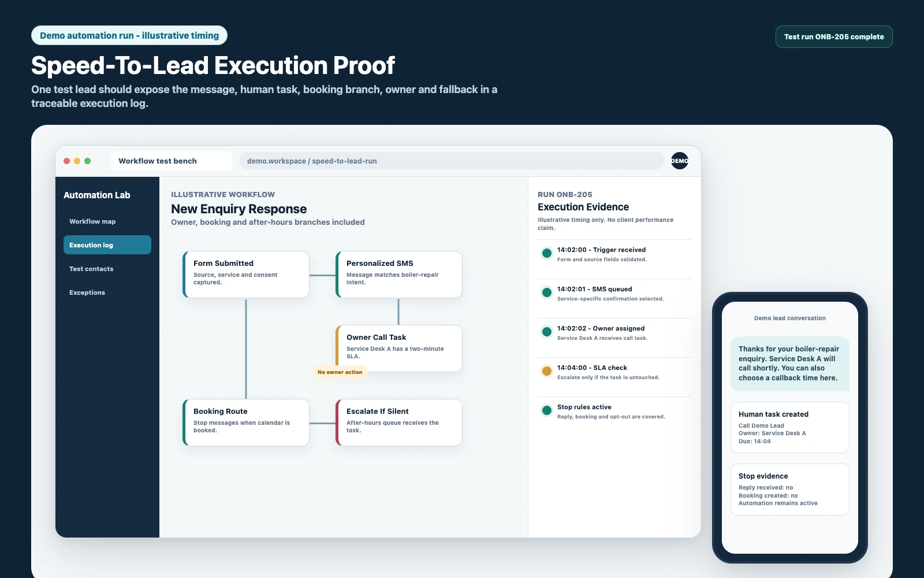Select the Escalate If Silent node

pyautogui.click(x=399, y=423)
